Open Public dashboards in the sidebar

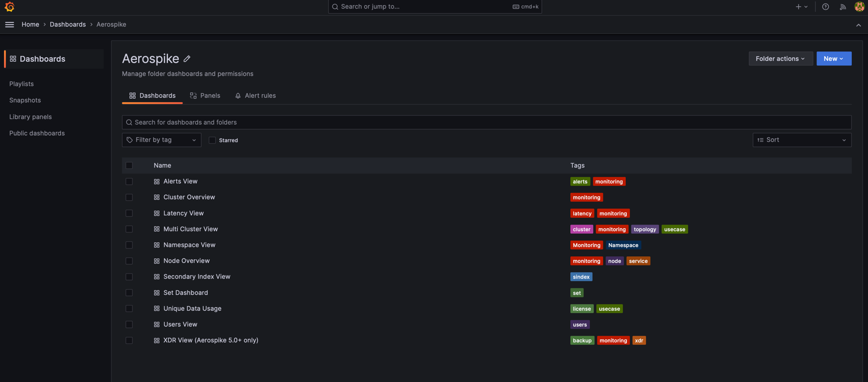click(37, 134)
